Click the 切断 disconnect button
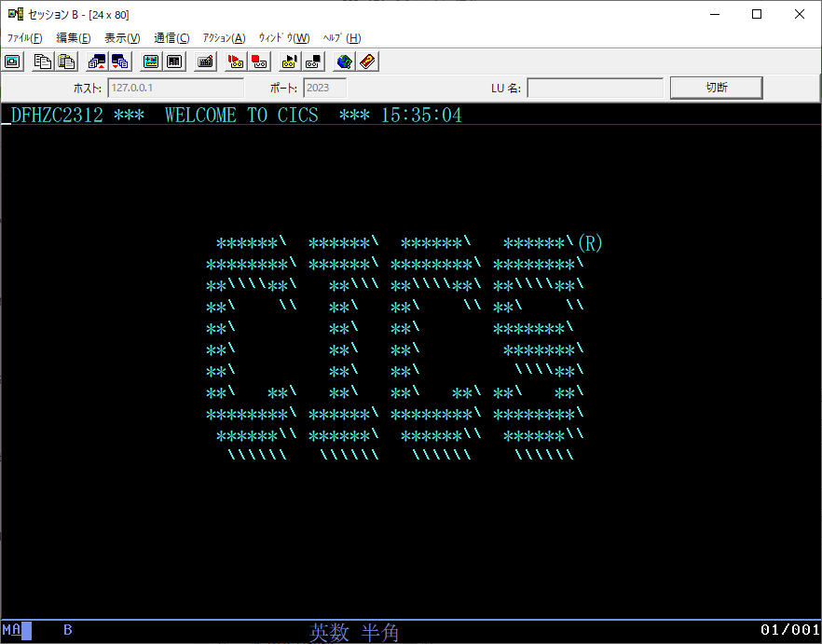The width and height of the screenshot is (822, 644). 716,88
